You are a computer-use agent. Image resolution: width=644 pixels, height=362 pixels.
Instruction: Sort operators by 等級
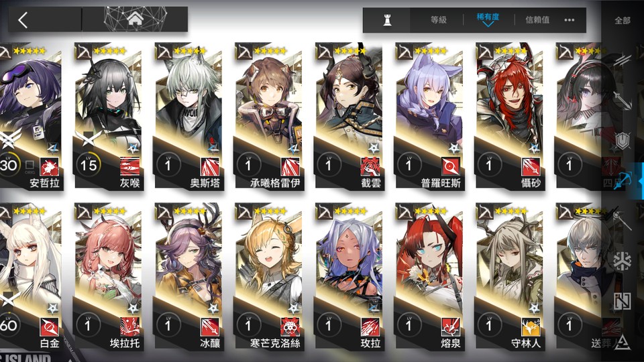[438, 19]
